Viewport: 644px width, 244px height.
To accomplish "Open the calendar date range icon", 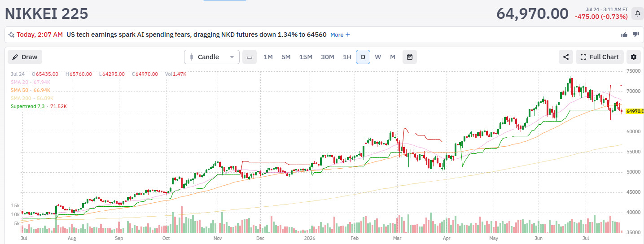I will click(x=410, y=57).
